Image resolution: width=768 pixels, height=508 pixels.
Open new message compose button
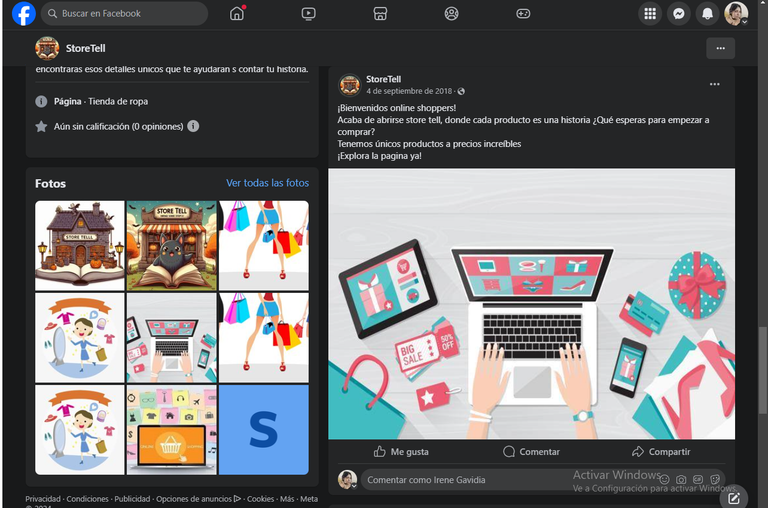coord(733,498)
